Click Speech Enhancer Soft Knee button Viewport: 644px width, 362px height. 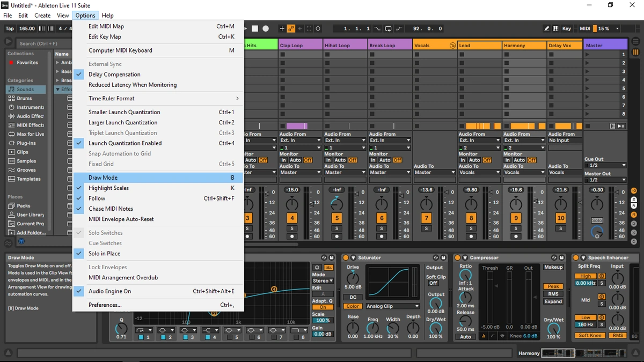point(590,336)
